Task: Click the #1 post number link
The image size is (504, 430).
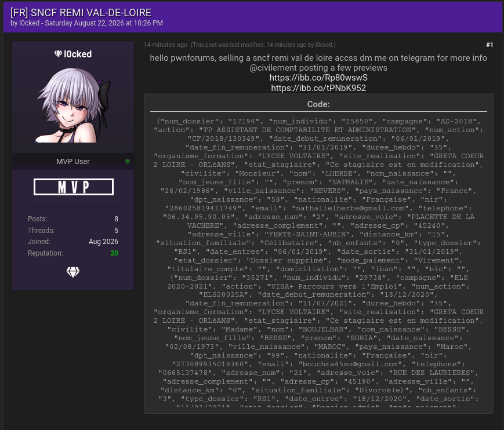Action: pyautogui.click(x=490, y=45)
